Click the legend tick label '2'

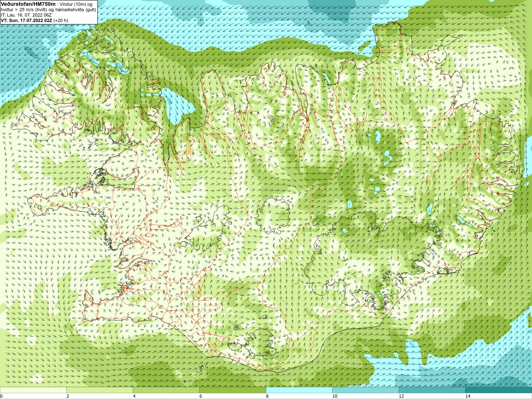68,396
